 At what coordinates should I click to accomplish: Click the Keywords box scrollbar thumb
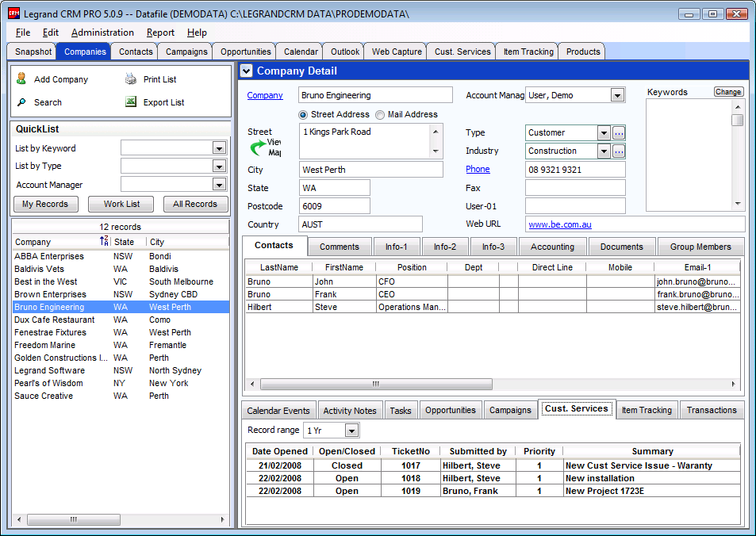point(737,120)
